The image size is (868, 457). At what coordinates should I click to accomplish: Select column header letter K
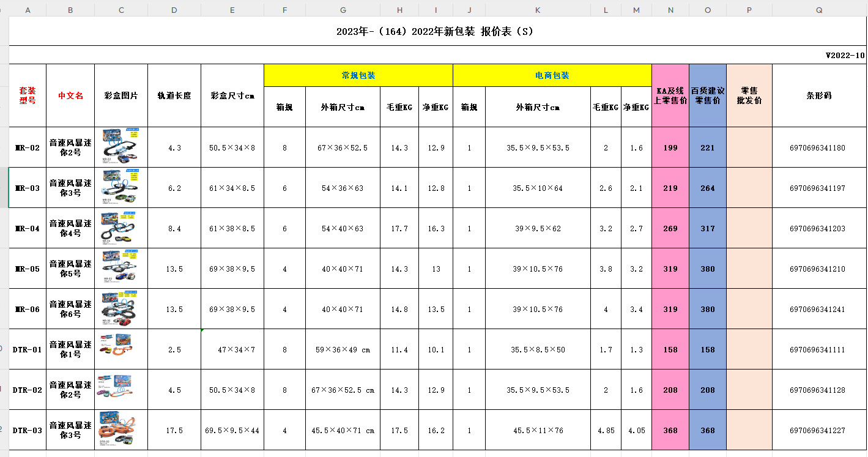point(537,9)
